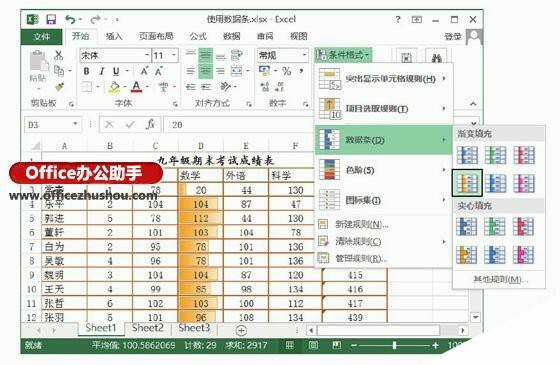Viewport: 560px width, 365px height.
Task: Pick the red gradient fill data bar
Action: [524, 155]
